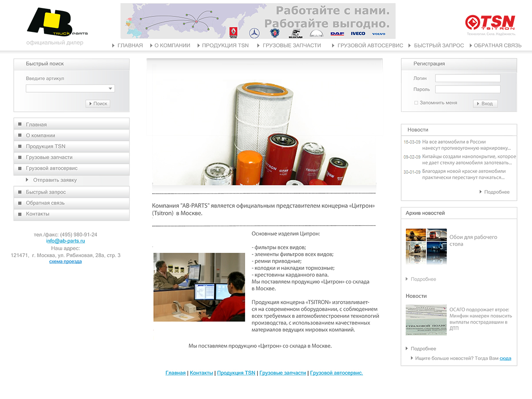532x399 pixels.
Task: Click square bullet beside sidebar Контакты
Action: 20,214
